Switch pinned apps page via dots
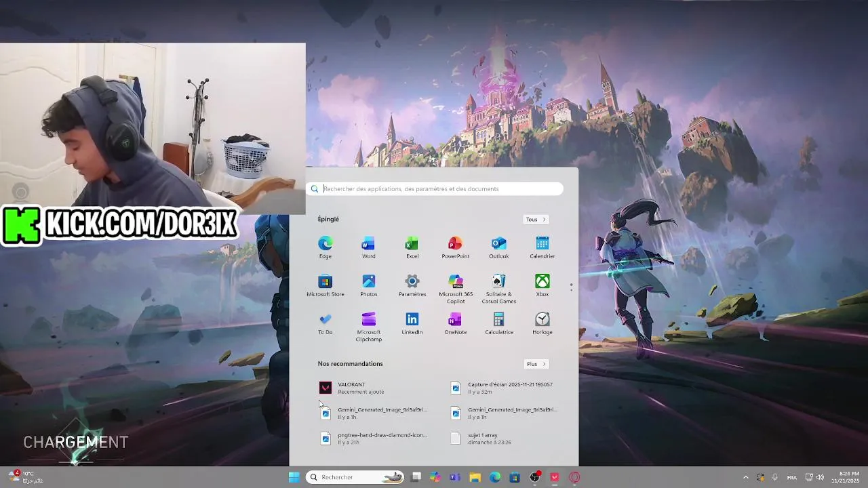The image size is (868, 488). coord(571,287)
